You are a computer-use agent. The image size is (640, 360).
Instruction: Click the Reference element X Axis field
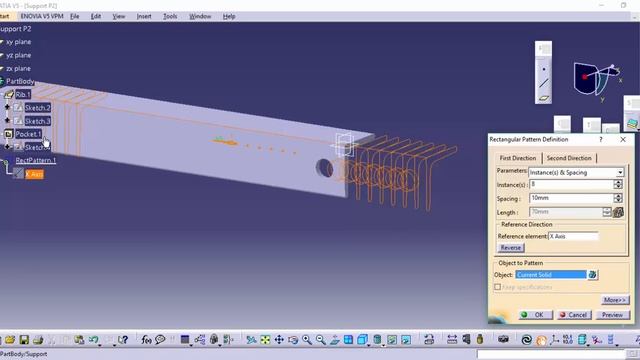573,236
